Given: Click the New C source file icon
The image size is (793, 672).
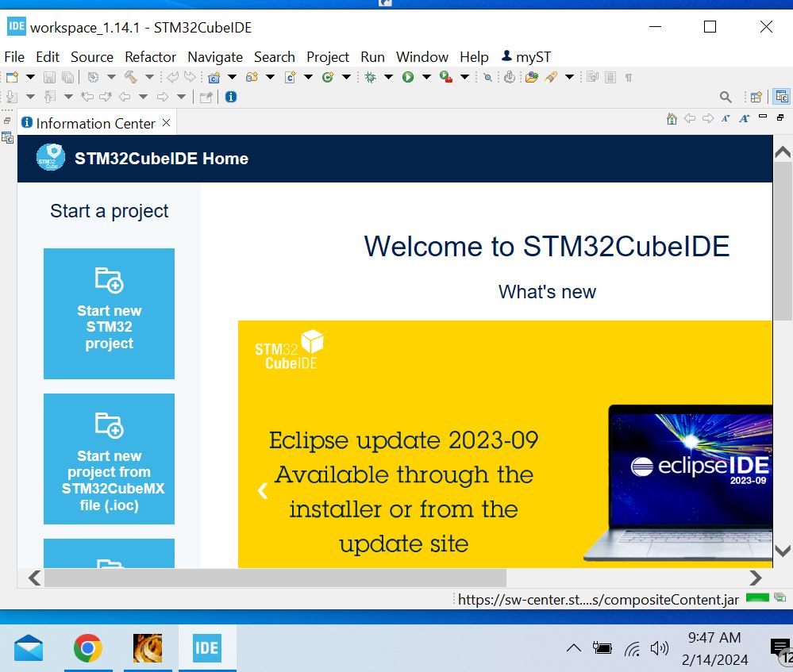Looking at the screenshot, I should (291, 78).
